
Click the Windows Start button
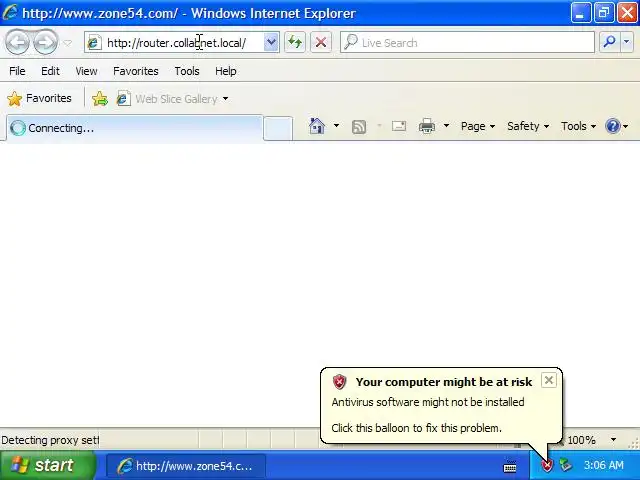[x=48, y=465]
